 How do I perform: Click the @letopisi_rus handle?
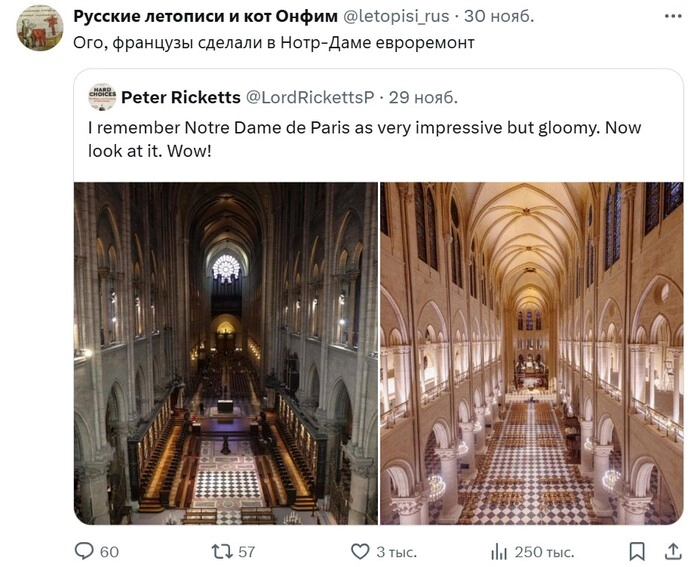coord(397,16)
